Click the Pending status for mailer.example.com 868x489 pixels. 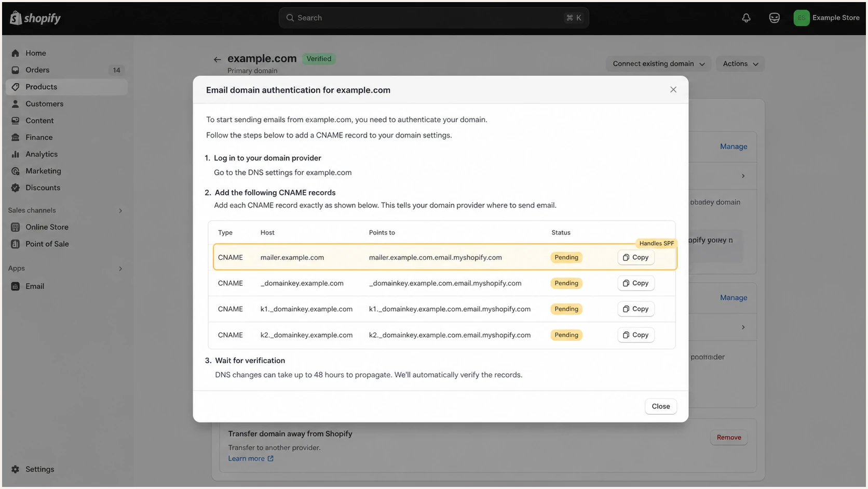coord(566,257)
